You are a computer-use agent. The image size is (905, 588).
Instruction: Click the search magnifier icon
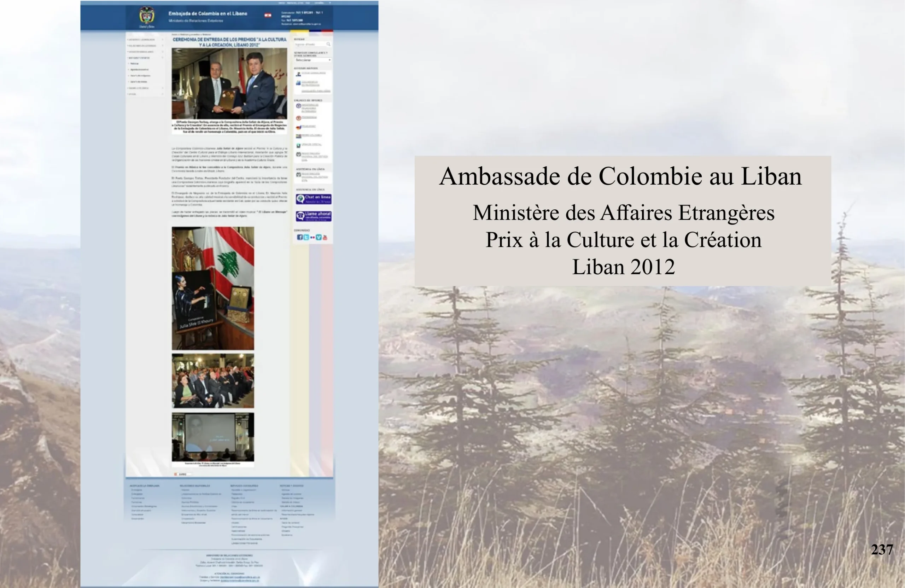328,44
